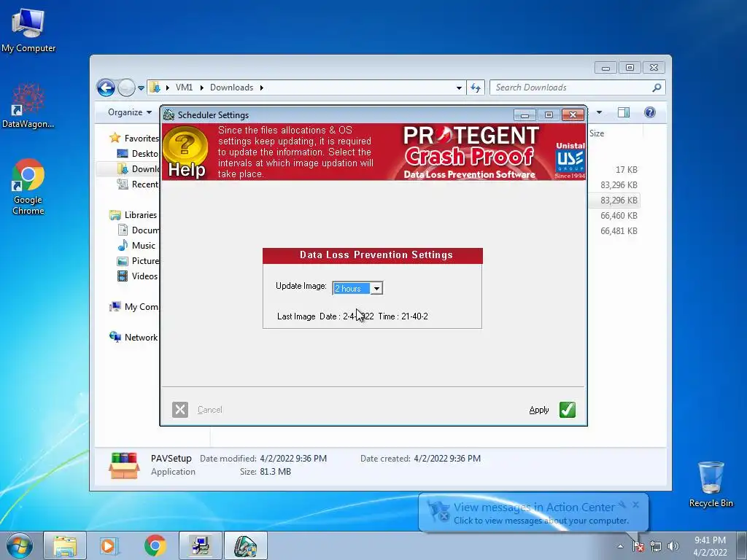Click the 17 KB size cell
Viewport: 747px width, 560px height.
tap(626, 169)
